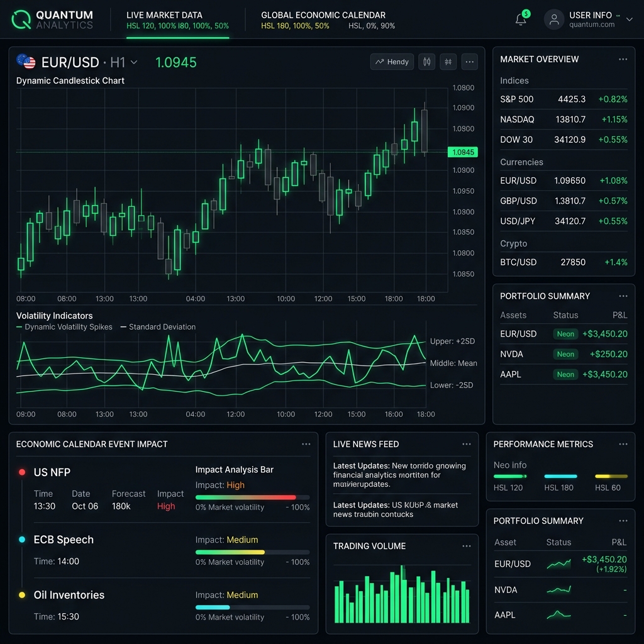This screenshot has width=644, height=644.
Task: Select the BTC/USD crypto row
Action: (563, 262)
